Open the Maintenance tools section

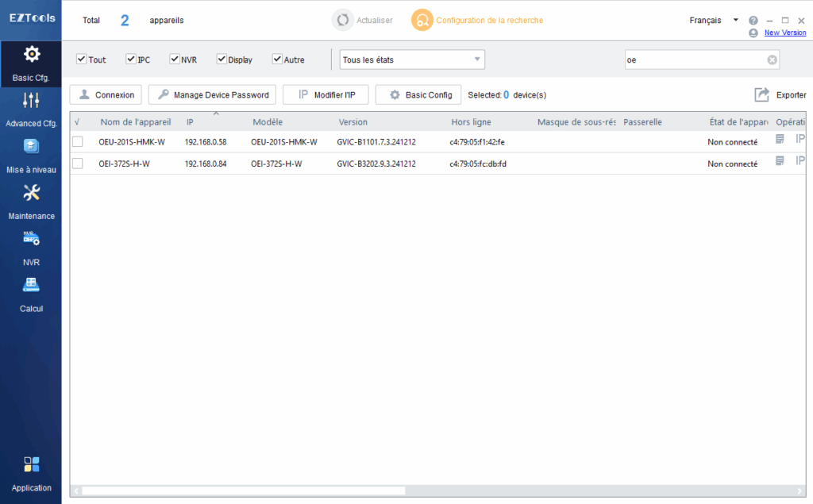tap(31, 202)
